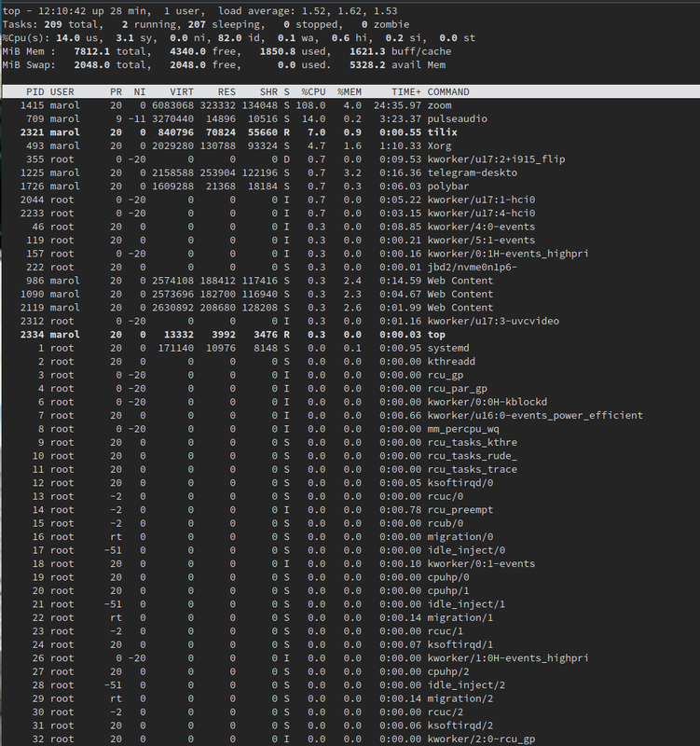Click kworker/u17:1-hci0 command
Image resolution: width=700 pixels, height=746 pixels.
click(481, 200)
